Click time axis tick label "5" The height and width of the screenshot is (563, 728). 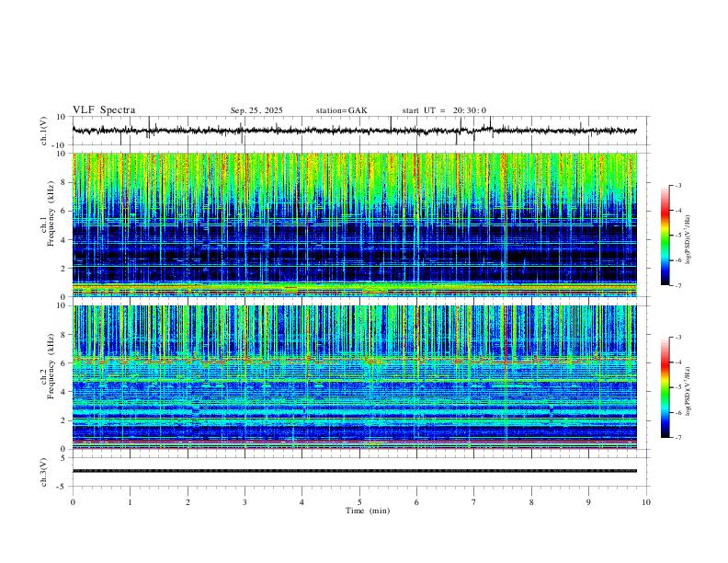(x=359, y=502)
